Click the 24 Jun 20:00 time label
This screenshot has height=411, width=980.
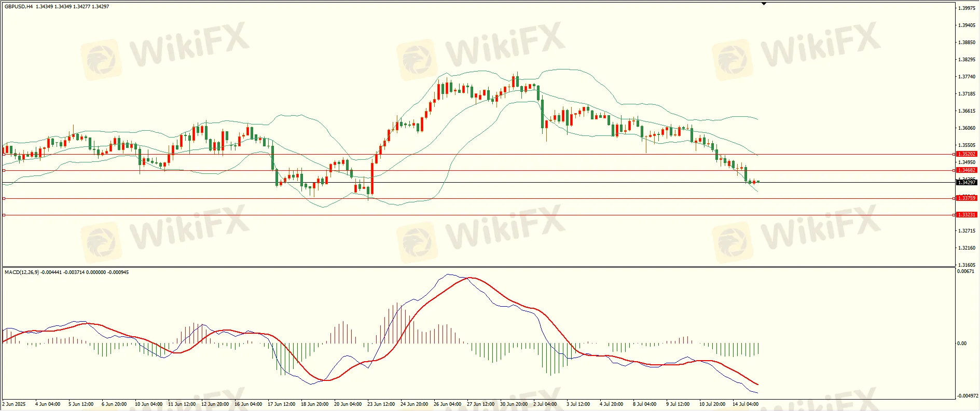click(x=414, y=404)
